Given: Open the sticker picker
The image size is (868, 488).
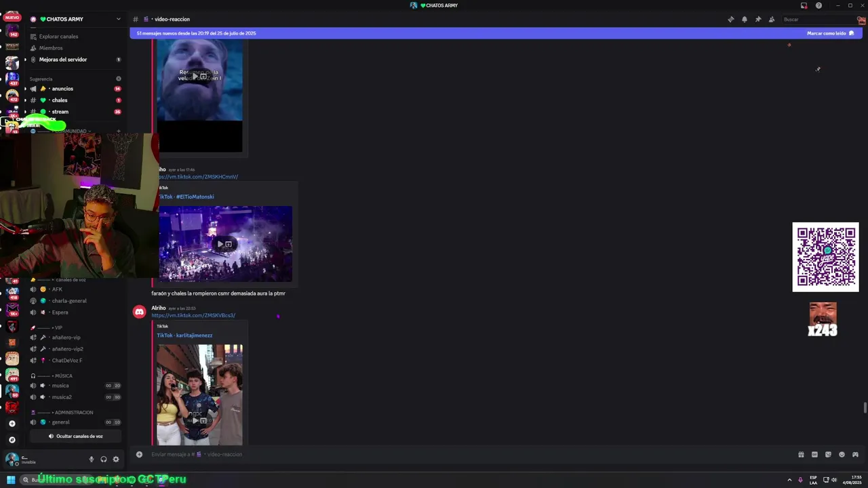Looking at the screenshot, I should [x=828, y=454].
